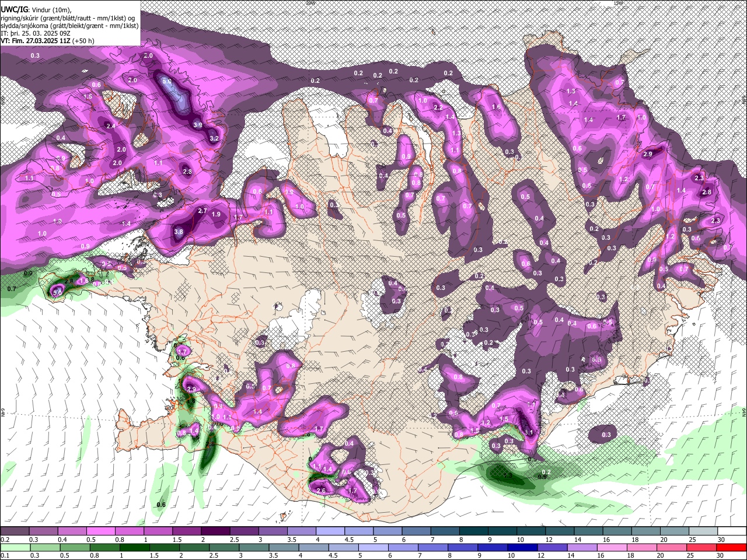The image size is (747, 560).
Task: Click the 2.4 snowfall value on the map
Action: (x=110, y=125)
